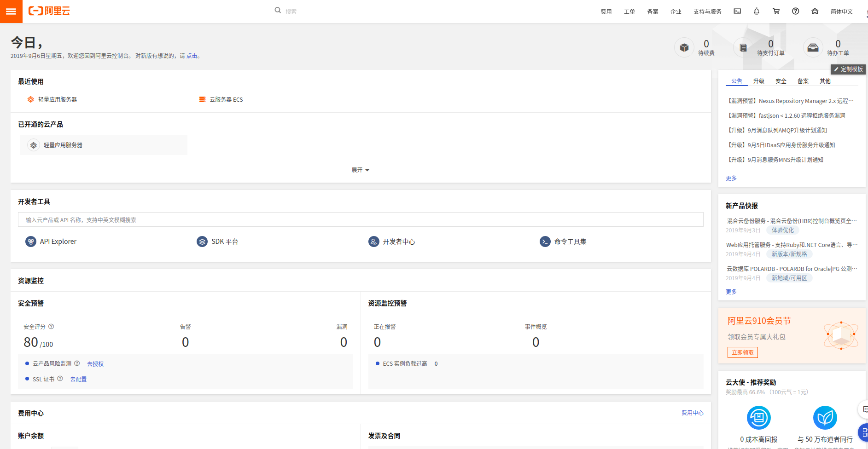The height and width of the screenshot is (449, 868).
Task: Click the developer tools API search box
Action: 361,219
